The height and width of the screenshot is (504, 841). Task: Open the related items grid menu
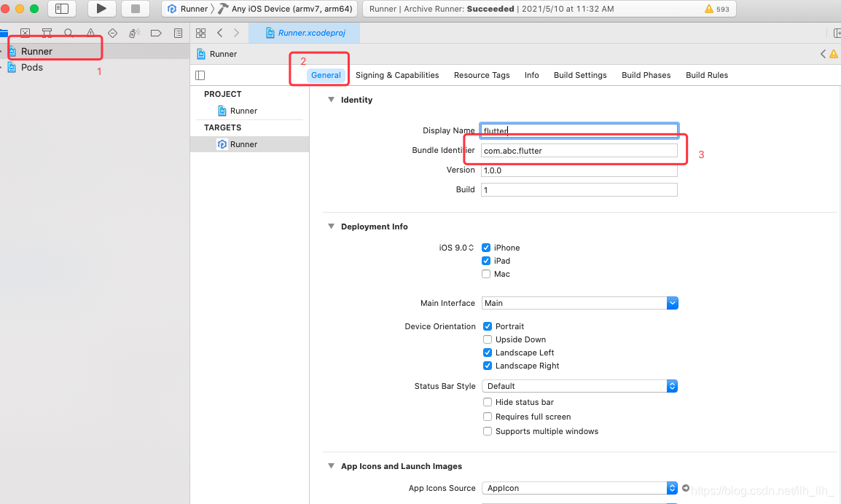pyautogui.click(x=200, y=34)
